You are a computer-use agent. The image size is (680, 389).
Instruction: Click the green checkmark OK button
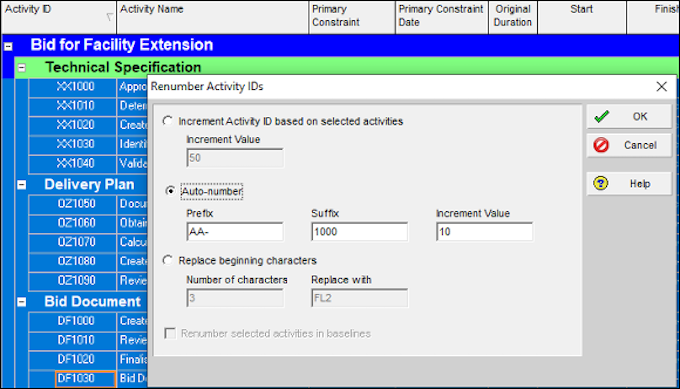click(x=629, y=116)
